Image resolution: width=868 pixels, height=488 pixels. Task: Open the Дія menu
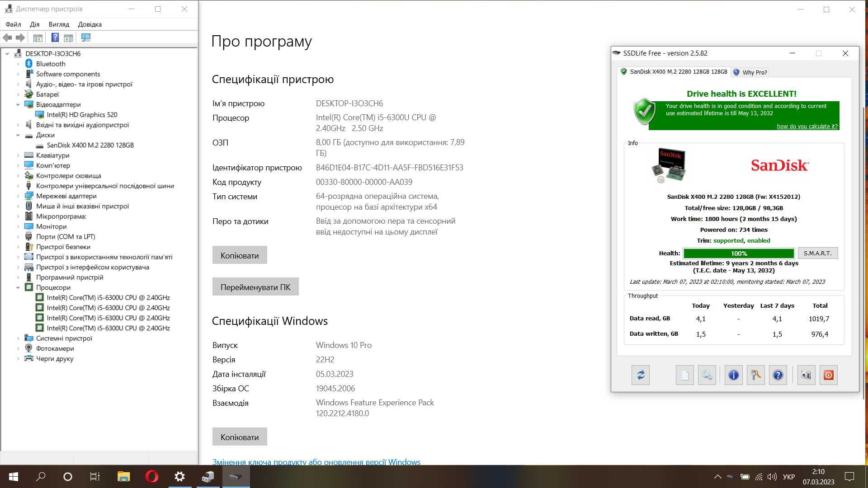pos(35,24)
